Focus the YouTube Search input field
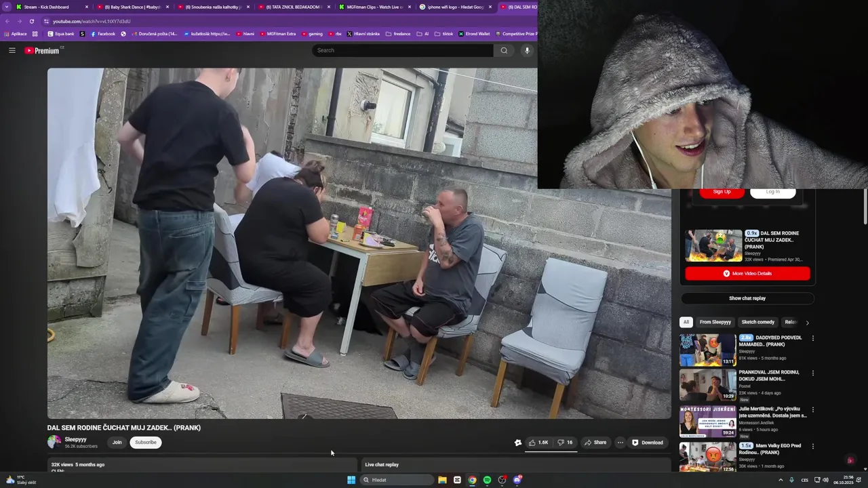 403,50
